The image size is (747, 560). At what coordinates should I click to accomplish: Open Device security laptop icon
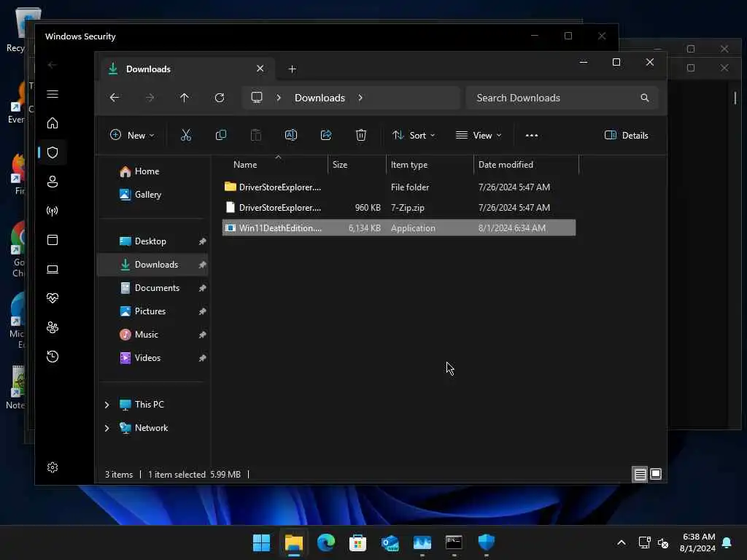click(53, 269)
